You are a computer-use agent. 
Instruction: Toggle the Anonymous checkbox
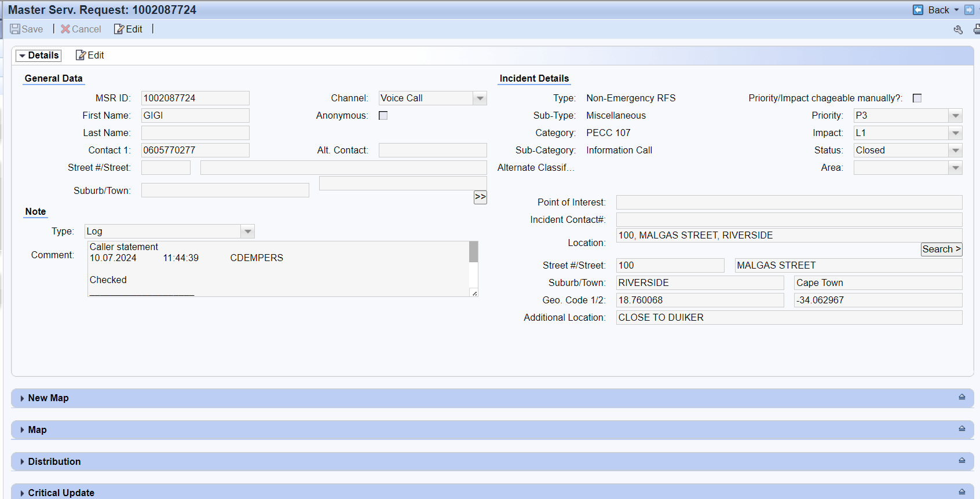tap(383, 116)
